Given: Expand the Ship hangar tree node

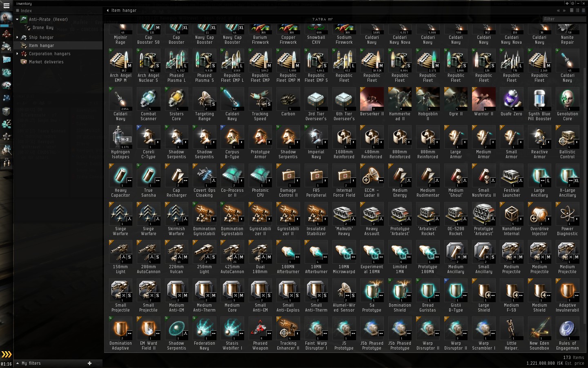Looking at the screenshot, I should pos(17,37).
